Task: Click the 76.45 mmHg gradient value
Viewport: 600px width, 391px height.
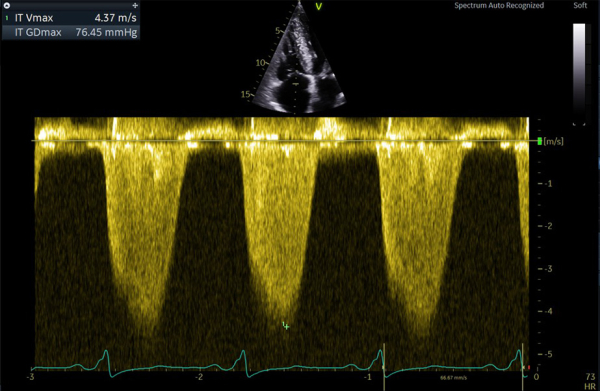Action: click(106, 32)
